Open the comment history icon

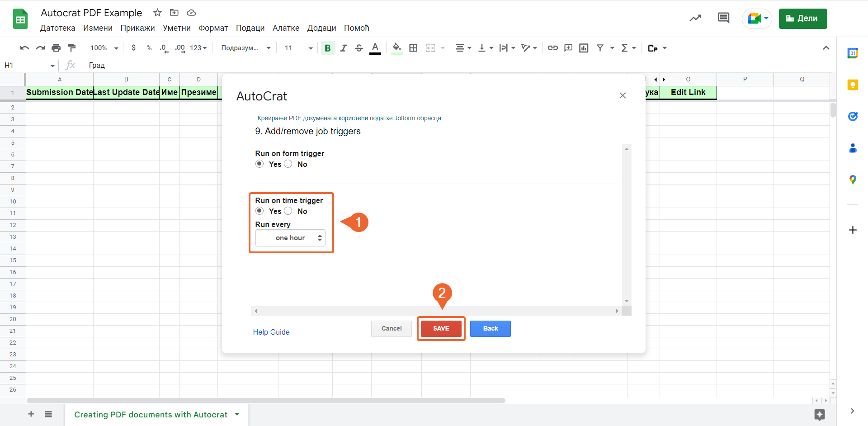click(723, 19)
